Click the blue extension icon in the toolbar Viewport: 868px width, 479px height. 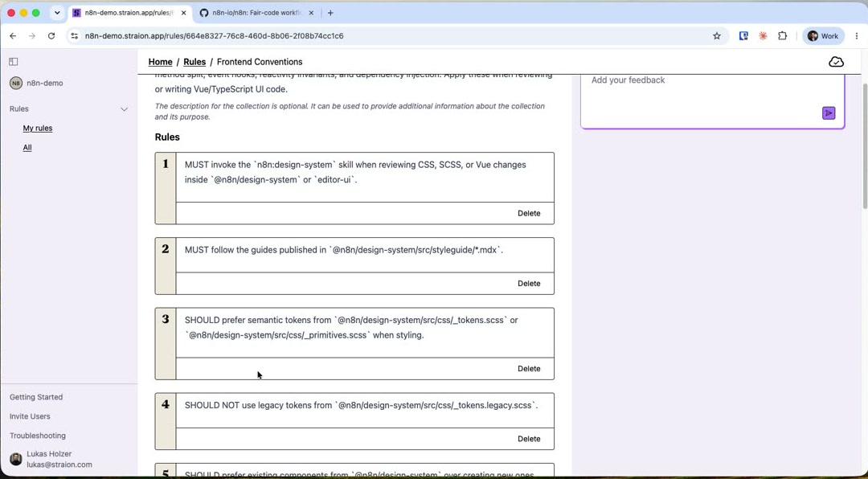click(x=743, y=36)
